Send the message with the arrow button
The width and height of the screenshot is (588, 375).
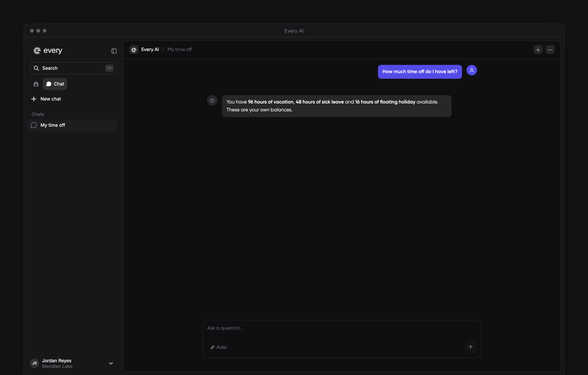click(470, 347)
